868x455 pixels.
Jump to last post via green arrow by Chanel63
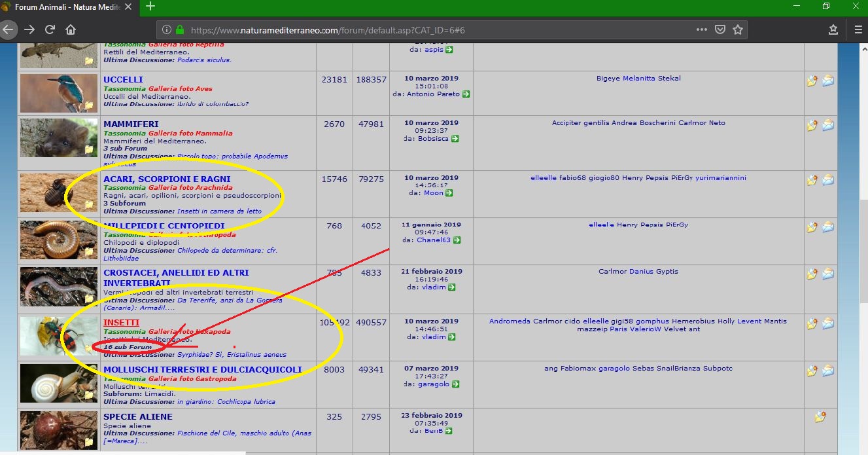[x=457, y=240]
